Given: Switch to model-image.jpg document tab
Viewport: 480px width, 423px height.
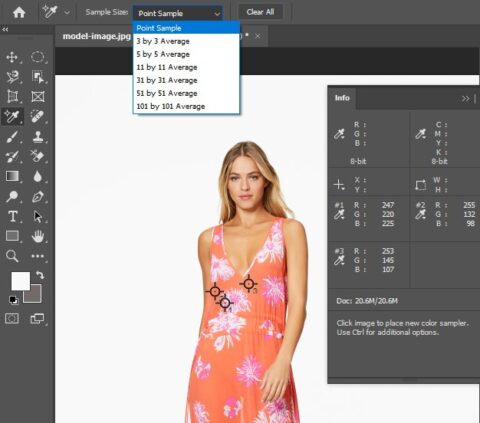Looking at the screenshot, I should (97, 36).
